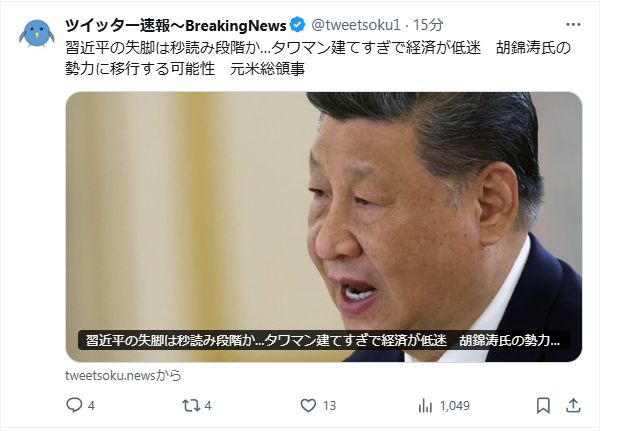Open the link preview card image

tap(324, 227)
